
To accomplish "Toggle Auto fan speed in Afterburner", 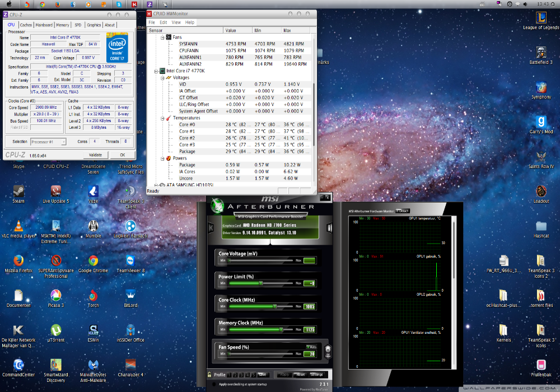I will [311, 347].
